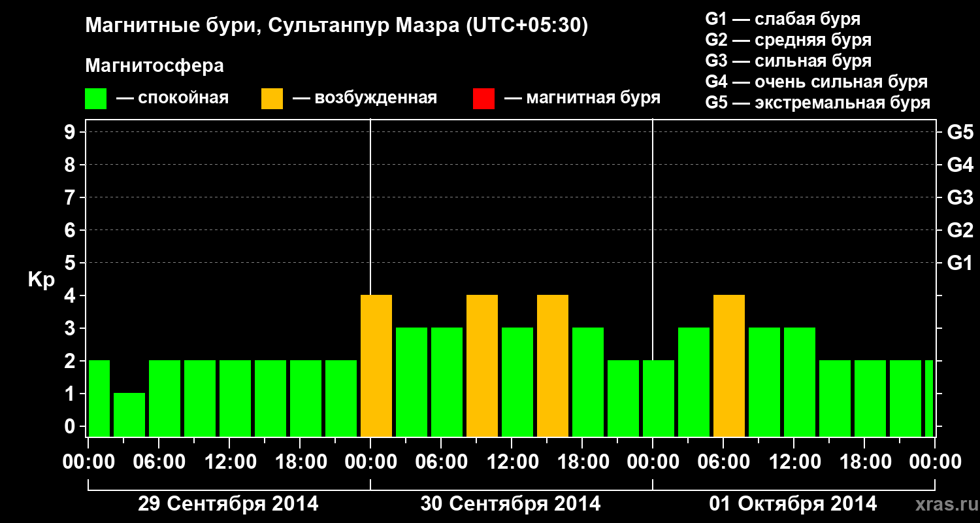Click the '— возбужденная' legend label

(365, 99)
